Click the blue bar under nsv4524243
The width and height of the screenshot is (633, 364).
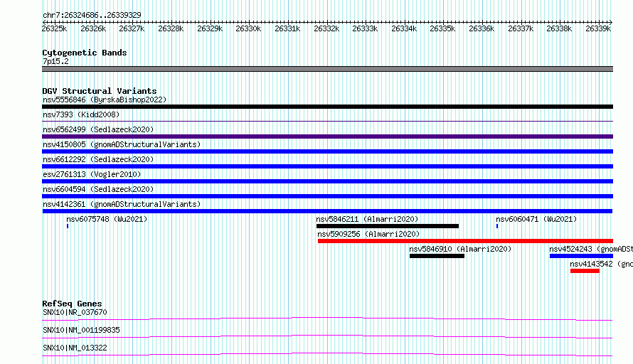point(581,256)
